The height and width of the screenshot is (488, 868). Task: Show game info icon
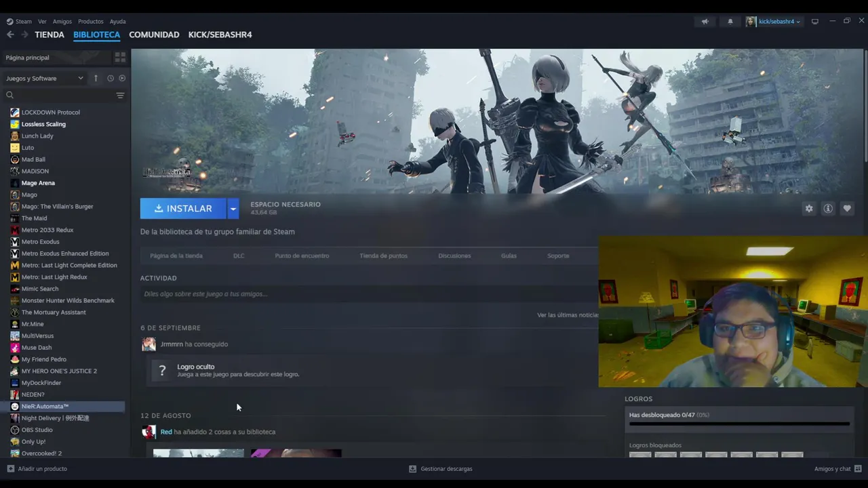(x=828, y=209)
